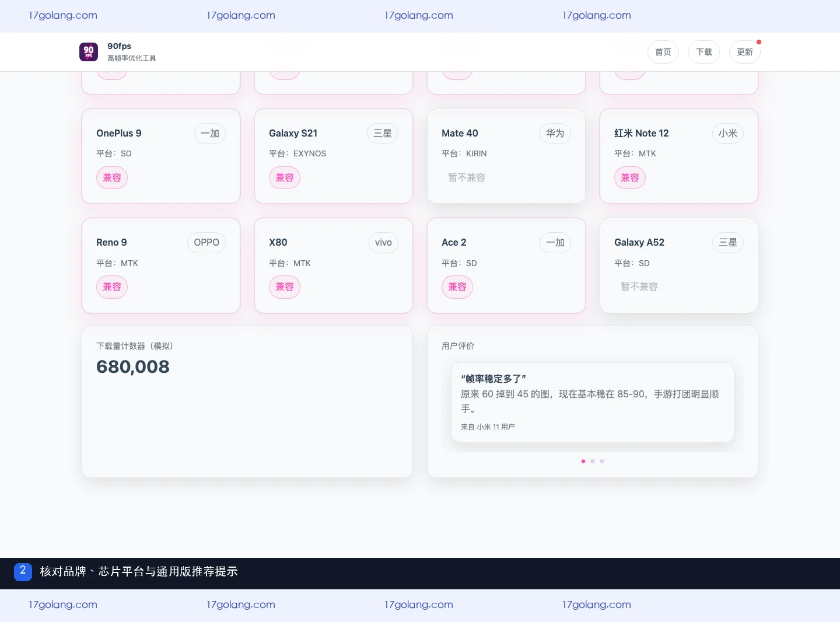The width and height of the screenshot is (840, 622).
Task: Click 平台: SD on Galaxy A52 card
Action: (632, 263)
